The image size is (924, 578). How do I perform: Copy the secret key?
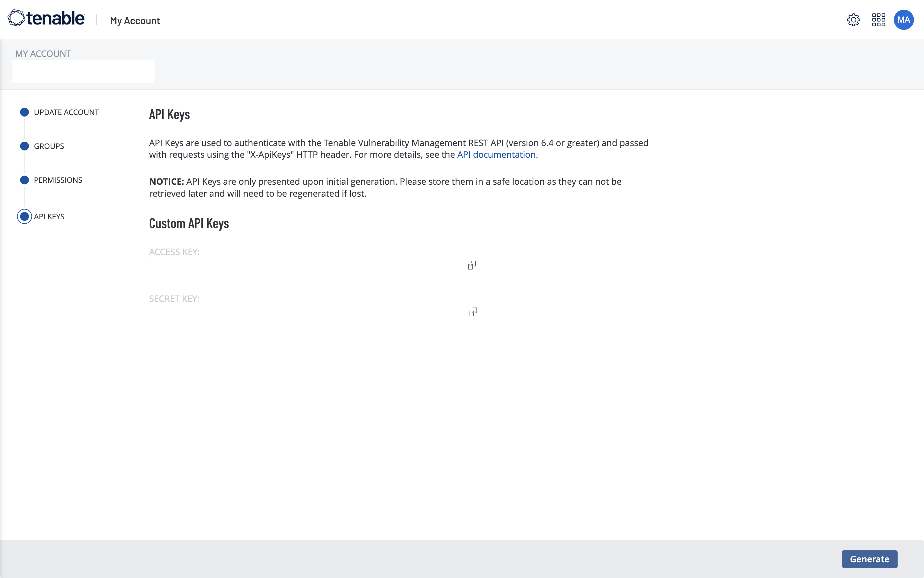tap(473, 312)
